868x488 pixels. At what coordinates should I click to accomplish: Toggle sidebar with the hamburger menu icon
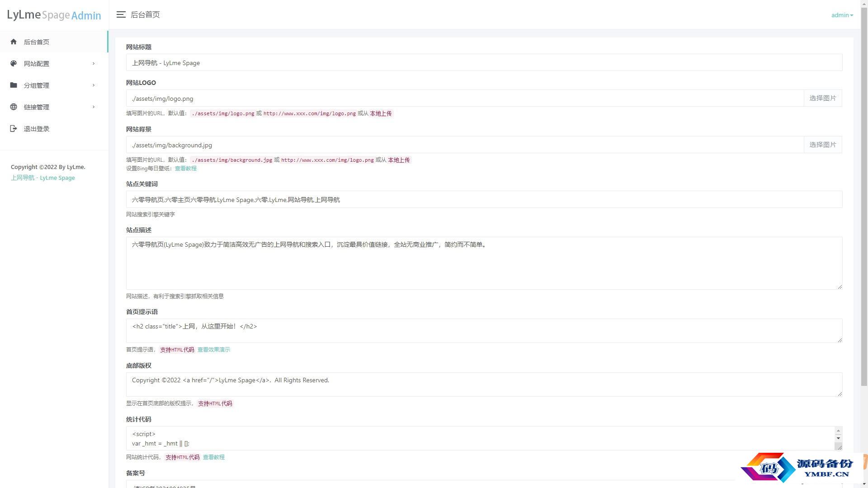(121, 14)
